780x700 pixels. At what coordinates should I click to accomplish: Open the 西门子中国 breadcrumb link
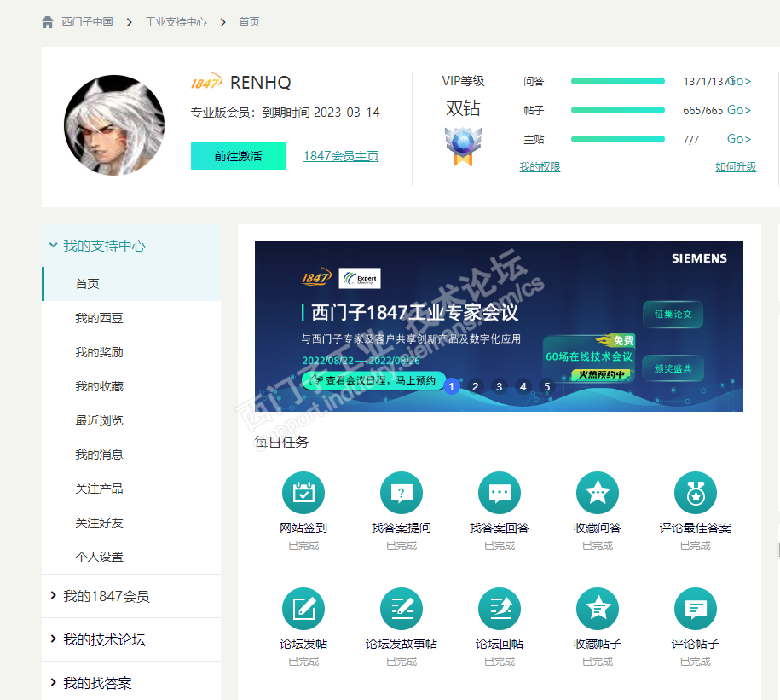pos(88,22)
